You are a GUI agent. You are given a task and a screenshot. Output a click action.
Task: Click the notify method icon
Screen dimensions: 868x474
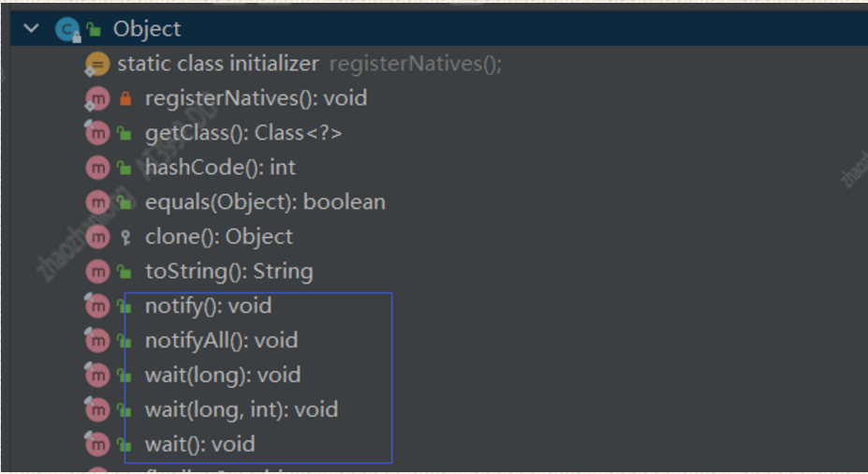coord(97,306)
